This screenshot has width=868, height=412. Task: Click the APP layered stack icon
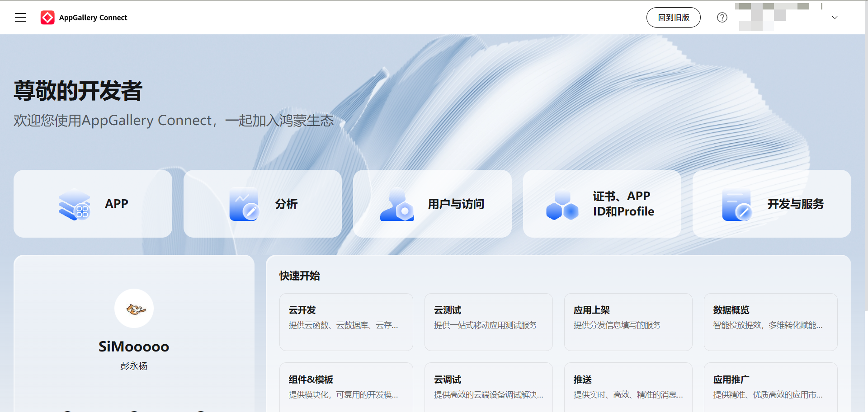[x=75, y=204]
